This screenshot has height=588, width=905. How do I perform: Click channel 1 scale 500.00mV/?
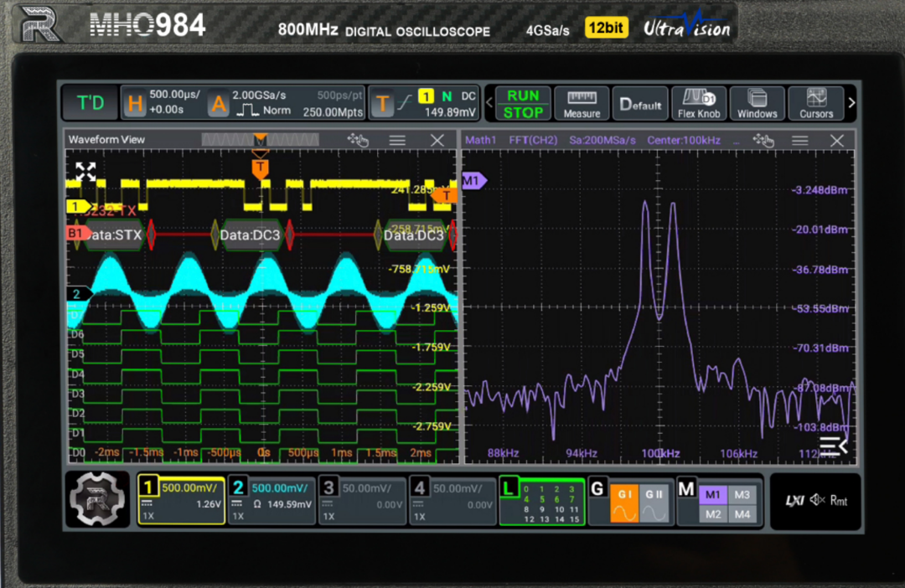(x=189, y=488)
